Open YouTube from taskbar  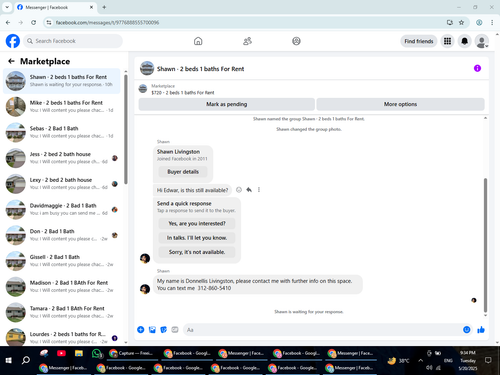pos(61,353)
